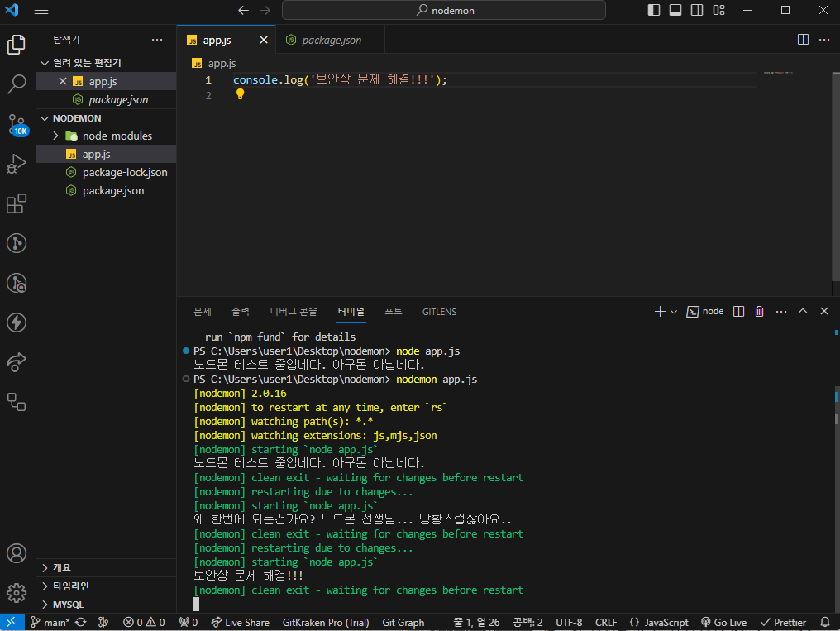840x631 pixels.
Task: Switch to the 문제 panel tab
Action: click(203, 312)
